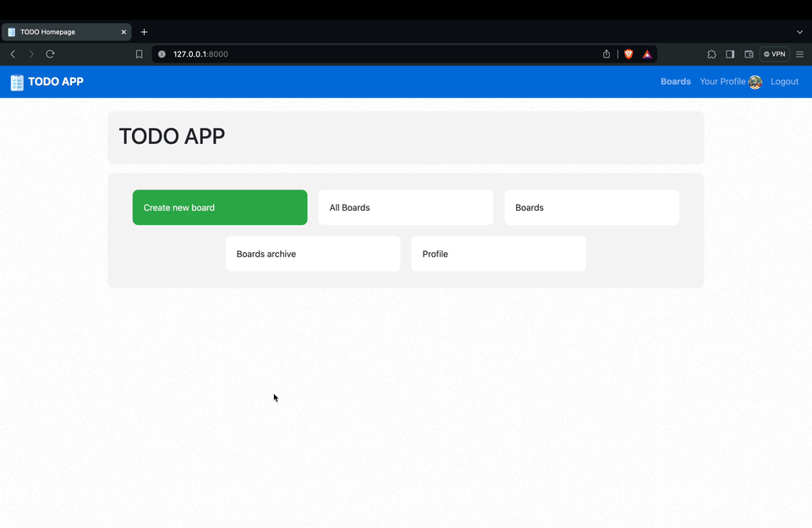Viewport: 812px width, 528px height.
Task: Select the TODO Homepage browser tab
Action: tap(67, 32)
